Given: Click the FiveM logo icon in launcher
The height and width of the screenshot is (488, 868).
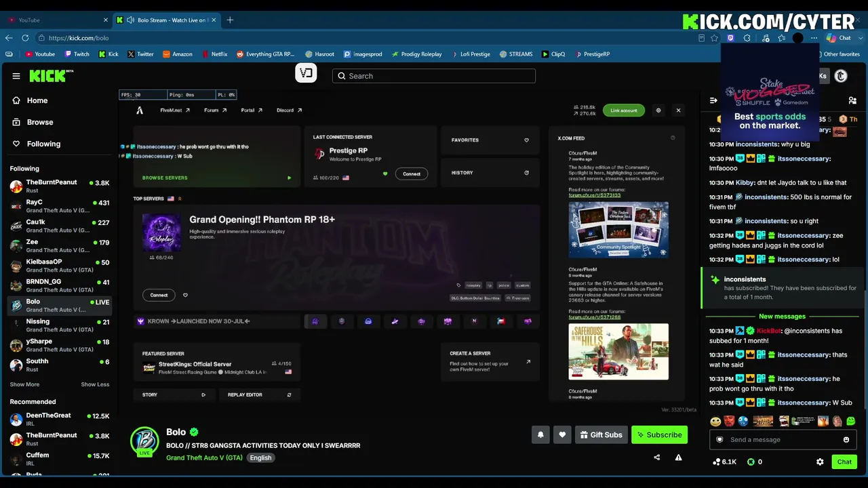Looking at the screenshot, I should (140, 110).
